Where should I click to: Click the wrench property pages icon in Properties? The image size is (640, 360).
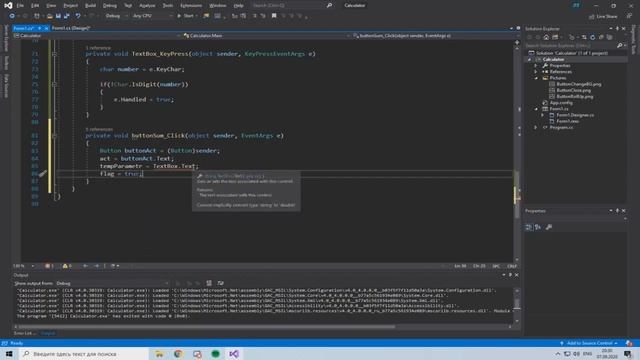click(549, 227)
